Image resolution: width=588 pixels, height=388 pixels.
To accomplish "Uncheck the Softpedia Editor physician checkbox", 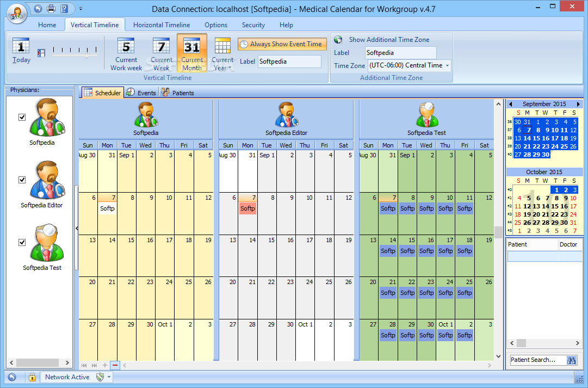I will 22,180.
